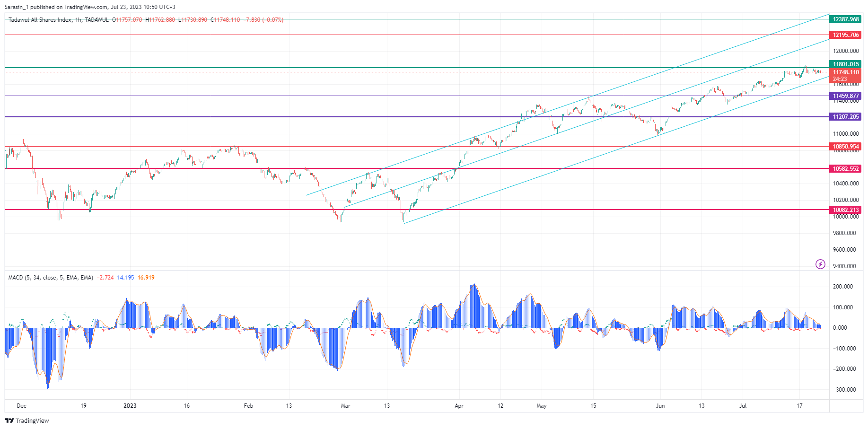Click the 9400.000 price axis tick

(844, 266)
